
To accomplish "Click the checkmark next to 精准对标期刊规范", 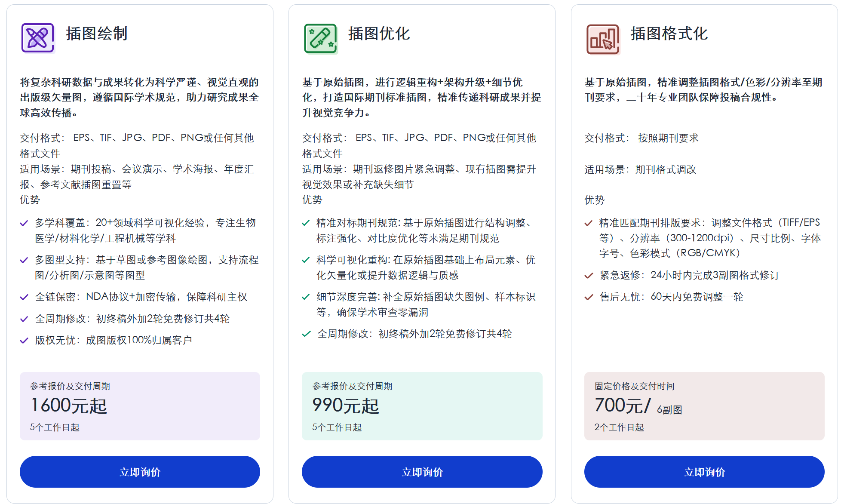I will pos(306,223).
